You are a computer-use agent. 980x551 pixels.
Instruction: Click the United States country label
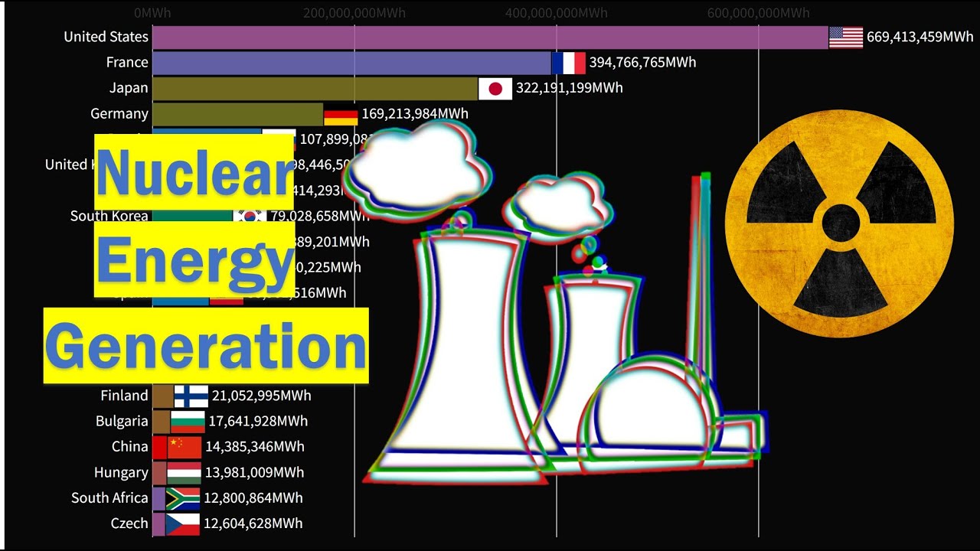tap(106, 37)
